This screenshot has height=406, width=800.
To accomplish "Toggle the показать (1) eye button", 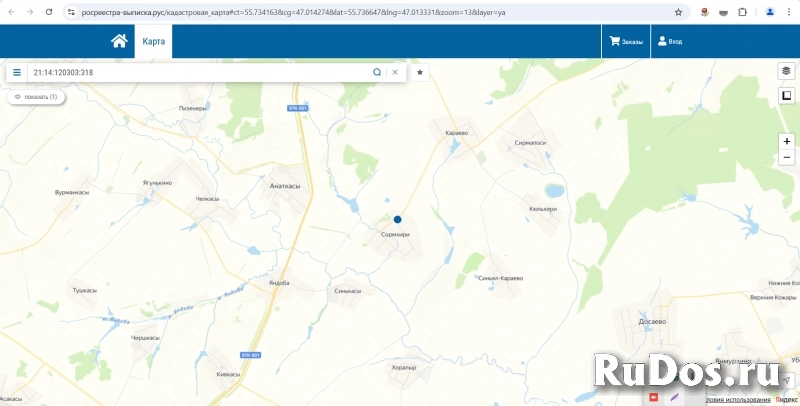I will [36, 97].
